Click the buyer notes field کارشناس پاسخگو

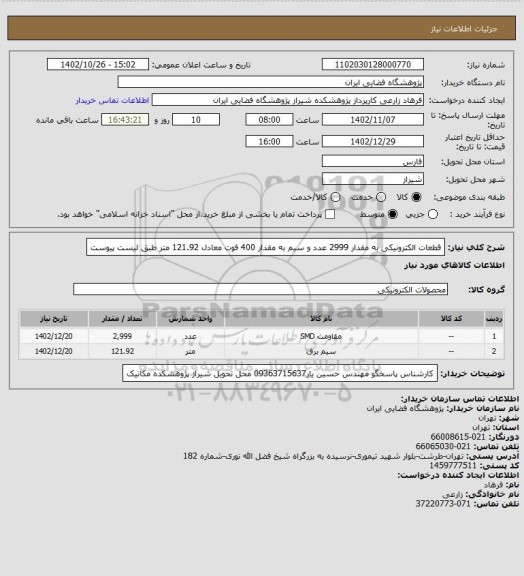[x=280, y=373]
